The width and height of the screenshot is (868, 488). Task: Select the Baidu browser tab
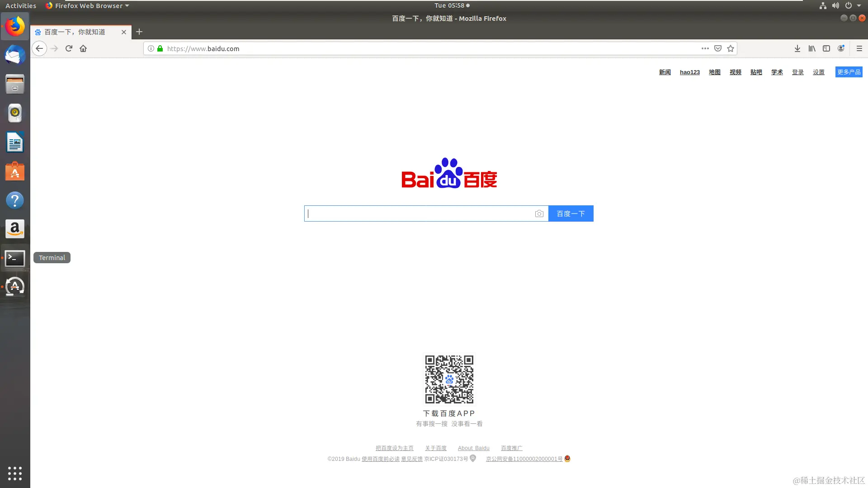(x=81, y=32)
